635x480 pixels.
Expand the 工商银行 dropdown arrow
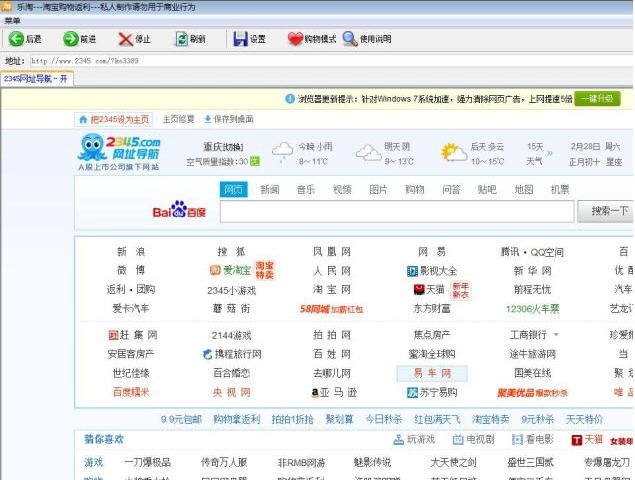(x=556, y=335)
